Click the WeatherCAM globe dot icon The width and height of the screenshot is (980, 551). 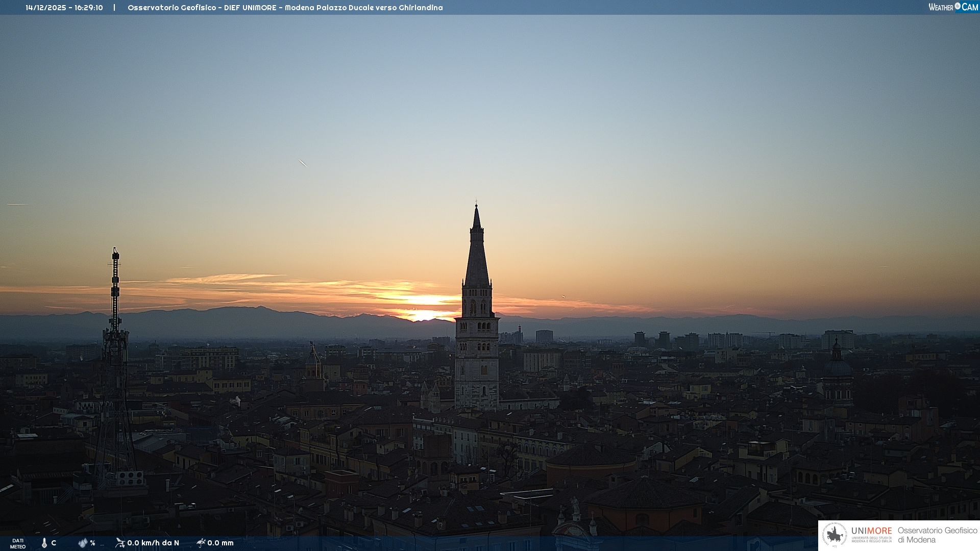tap(958, 6)
